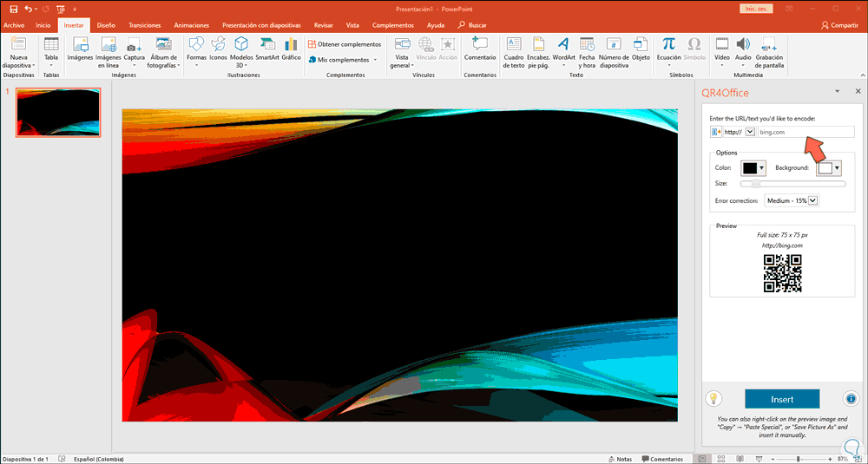Open the SmartArt graphic inserter
This screenshot has width=868, height=464.
point(266,49)
